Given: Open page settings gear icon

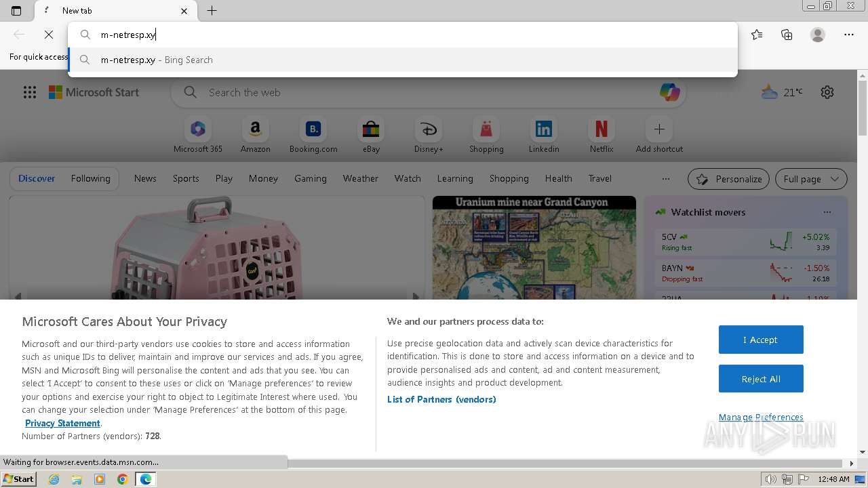Looking at the screenshot, I should (x=827, y=92).
